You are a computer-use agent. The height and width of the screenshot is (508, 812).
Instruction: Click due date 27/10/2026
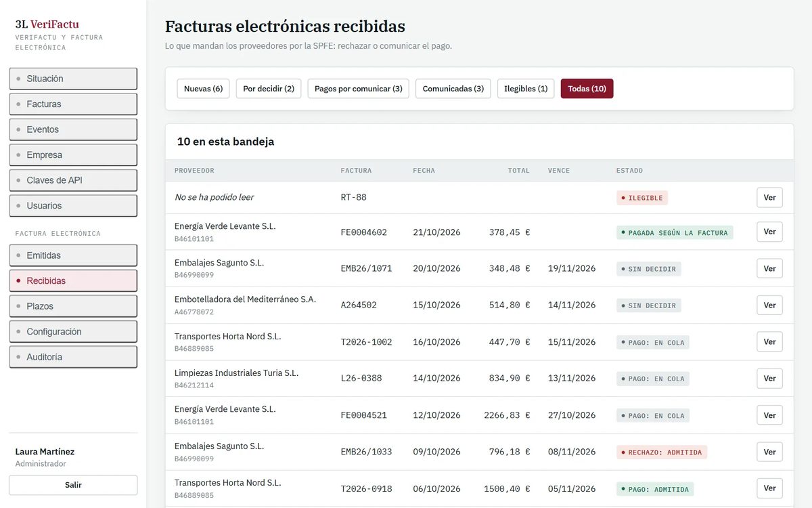(572, 415)
